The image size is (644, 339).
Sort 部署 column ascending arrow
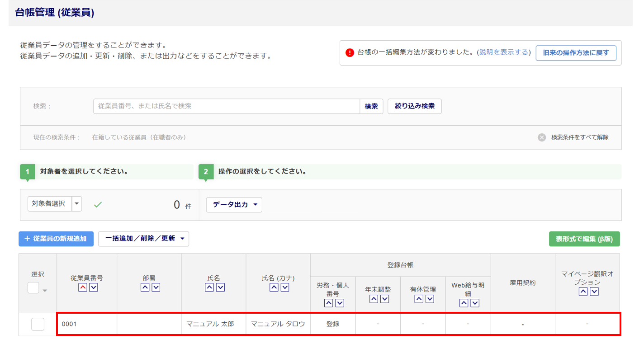coord(145,287)
